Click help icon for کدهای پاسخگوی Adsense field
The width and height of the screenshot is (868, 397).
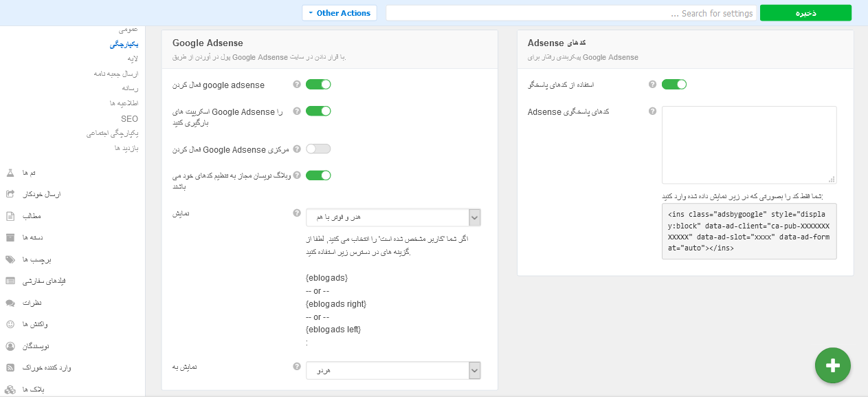[x=653, y=111]
